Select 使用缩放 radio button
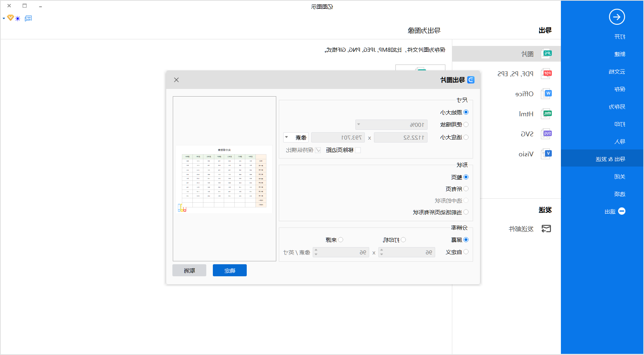644x355 pixels. pos(466,125)
